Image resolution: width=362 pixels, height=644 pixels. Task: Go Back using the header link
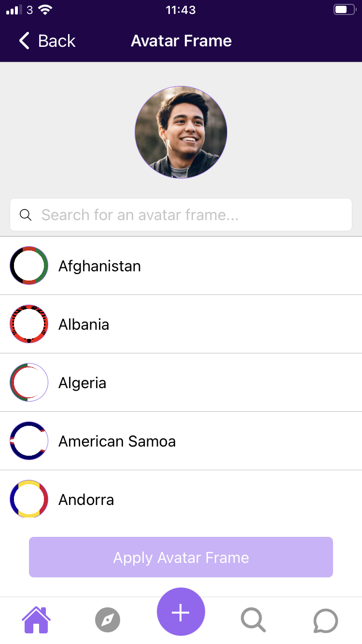pos(47,41)
